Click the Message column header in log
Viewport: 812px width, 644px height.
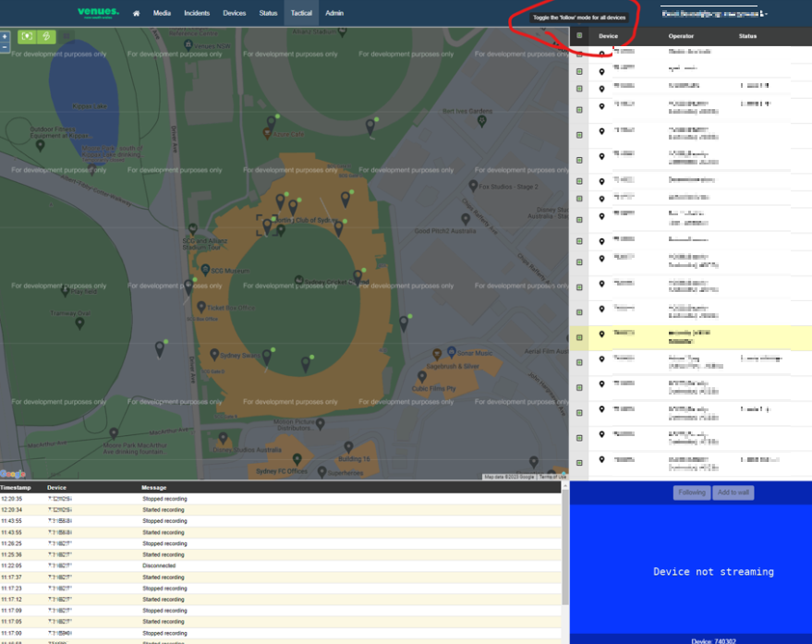(153, 488)
